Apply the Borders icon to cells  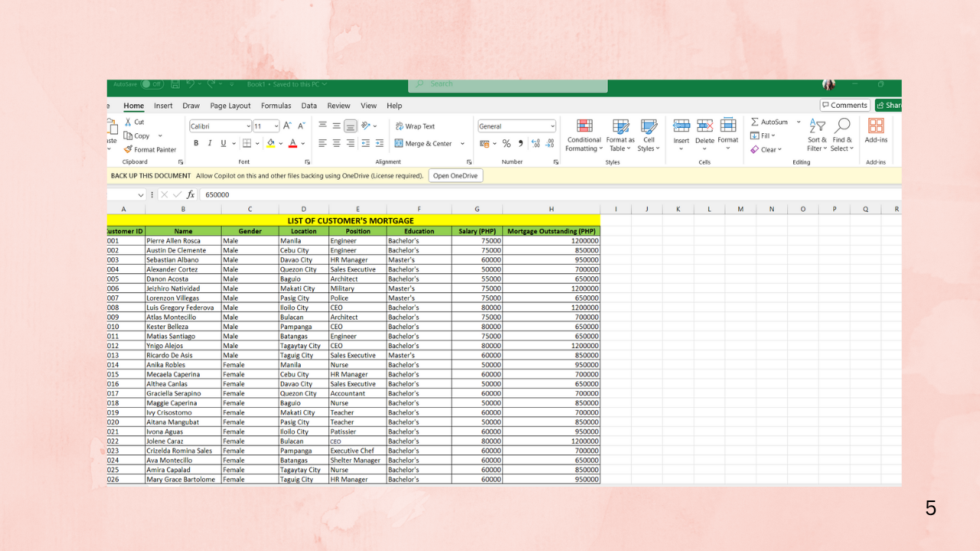click(247, 143)
